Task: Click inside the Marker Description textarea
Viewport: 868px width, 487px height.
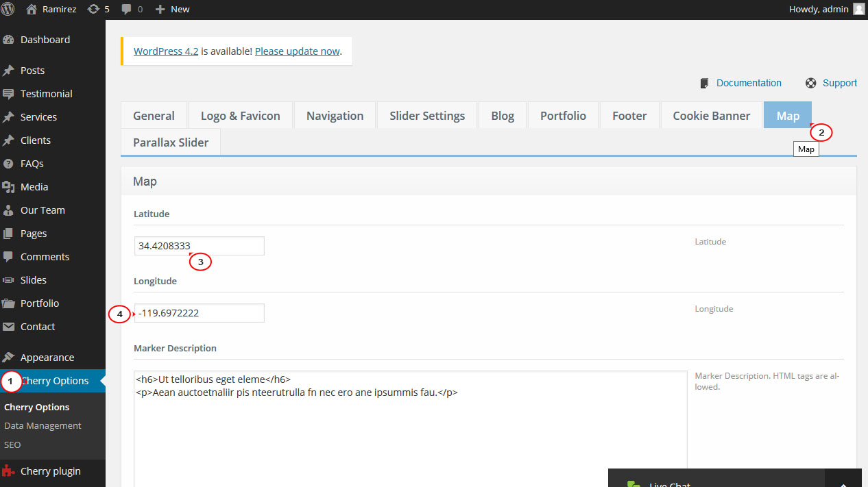Action: point(410,429)
